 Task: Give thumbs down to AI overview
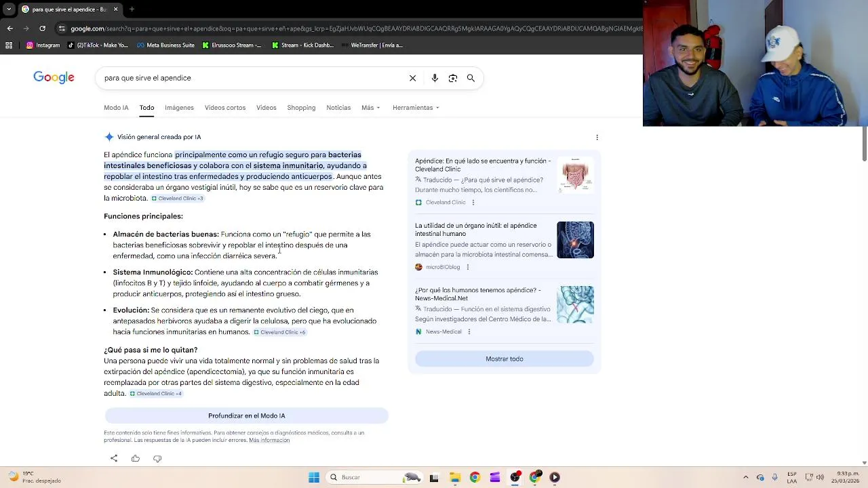157,458
